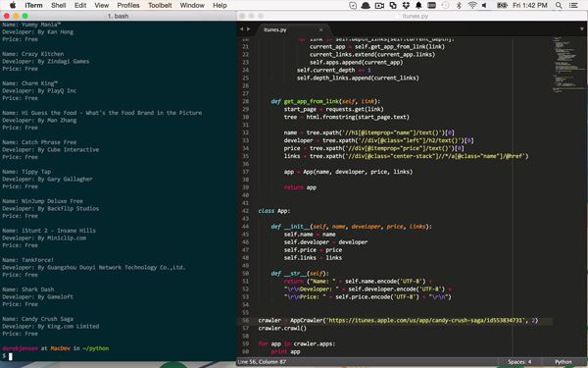
Task: Open the Spaces: 4 indentation selector
Action: 519,362
